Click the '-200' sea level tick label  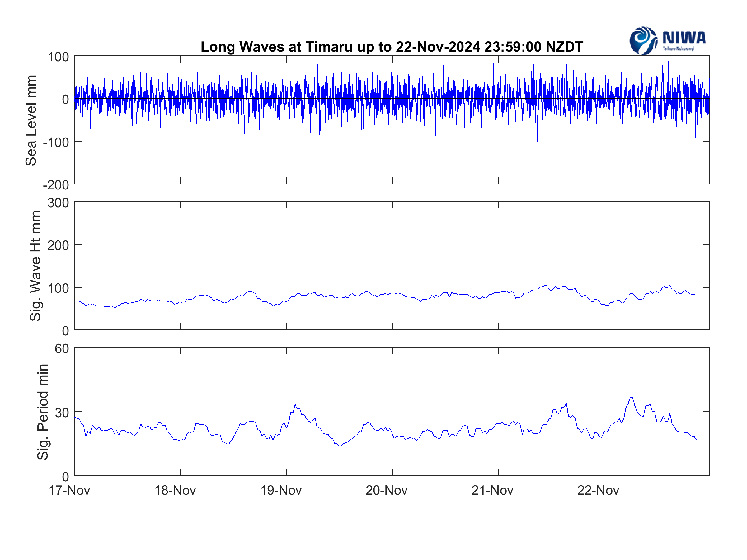coord(56,185)
